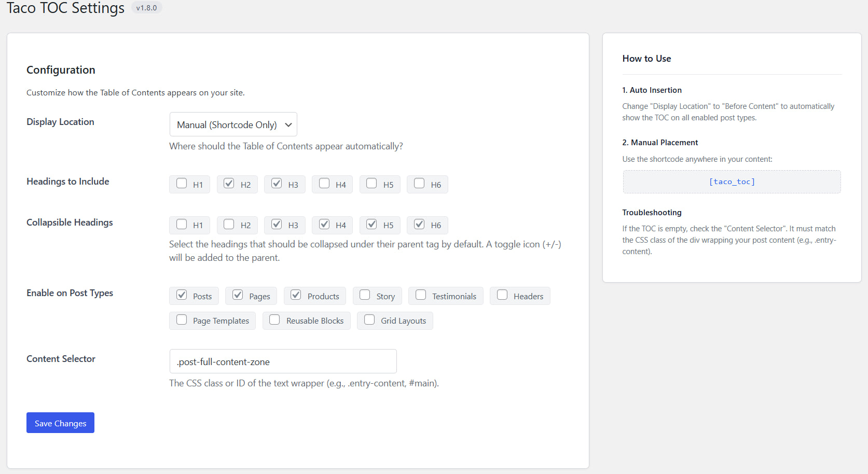Click the [taco_toc] shortcode box
The height and width of the screenshot is (474, 868).
point(732,182)
